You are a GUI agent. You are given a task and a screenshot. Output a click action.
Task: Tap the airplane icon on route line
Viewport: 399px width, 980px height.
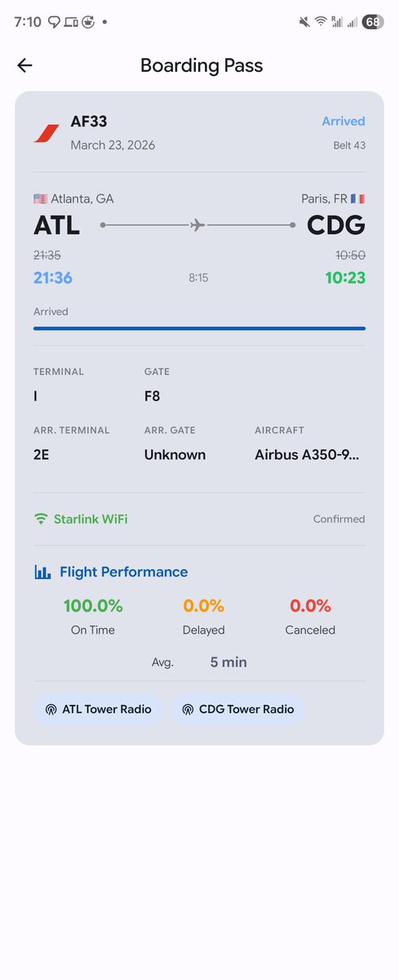[x=197, y=225]
